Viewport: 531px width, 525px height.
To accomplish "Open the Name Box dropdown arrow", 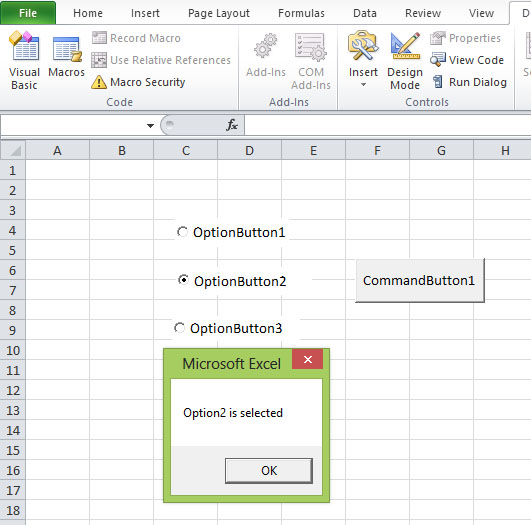I will (x=150, y=126).
